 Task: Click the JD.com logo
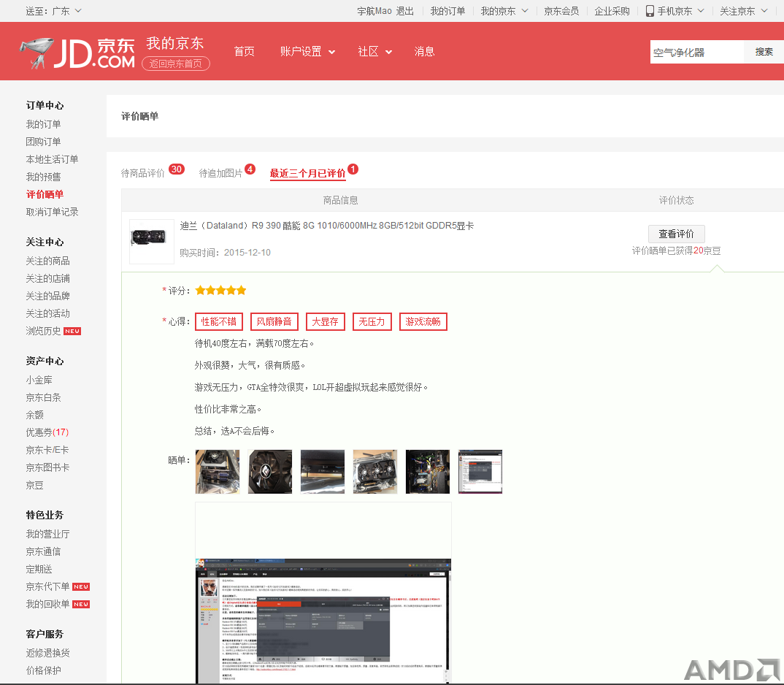click(x=77, y=53)
